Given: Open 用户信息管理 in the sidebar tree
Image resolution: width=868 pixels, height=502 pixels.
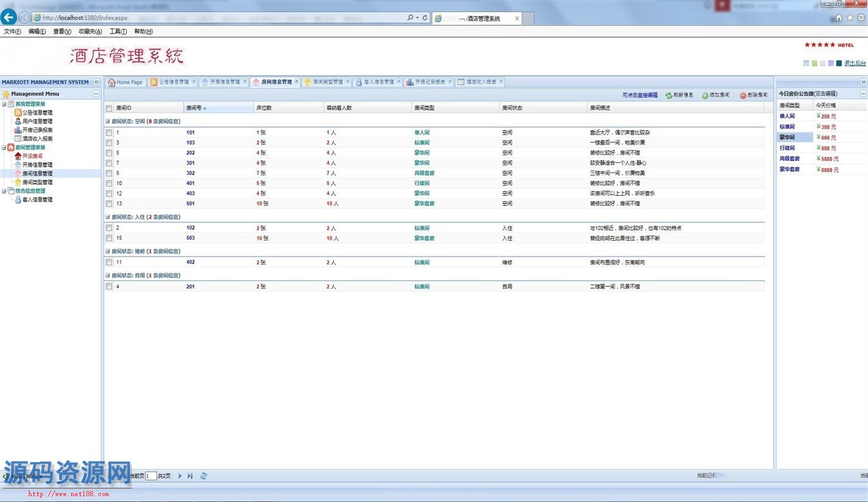Looking at the screenshot, I should click(x=37, y=121).
